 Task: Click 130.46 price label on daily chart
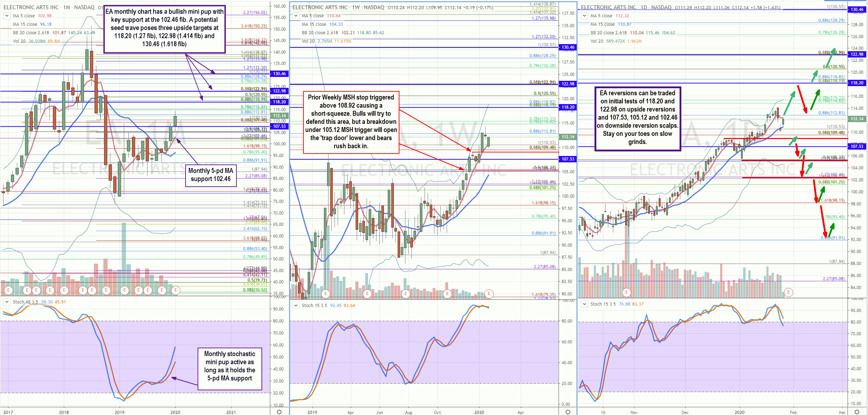857,10
